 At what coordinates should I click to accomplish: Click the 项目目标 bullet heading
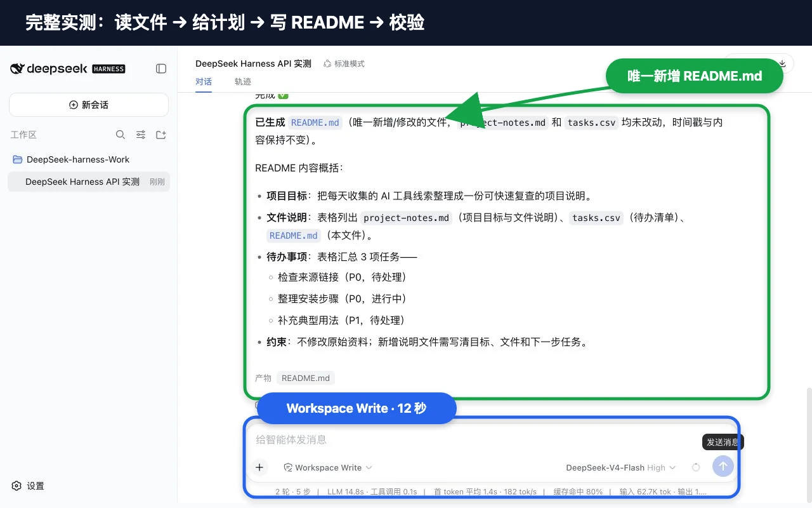(287, 196)
